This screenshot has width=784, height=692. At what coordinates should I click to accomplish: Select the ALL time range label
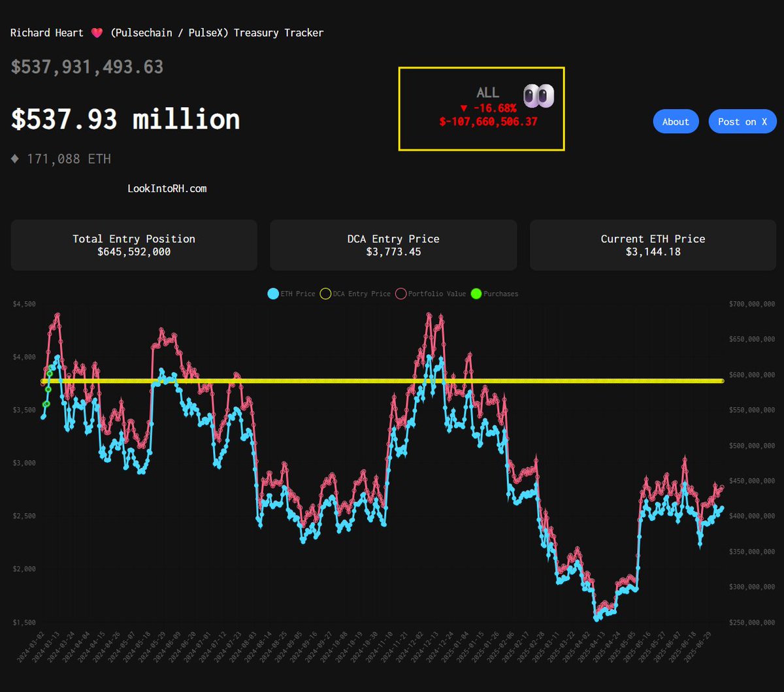click(487, 93)
